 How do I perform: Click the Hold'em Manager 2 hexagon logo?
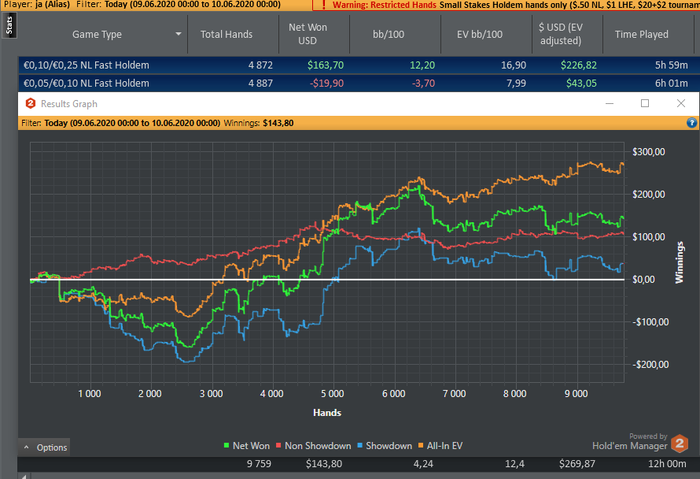(x=680, y=444)
